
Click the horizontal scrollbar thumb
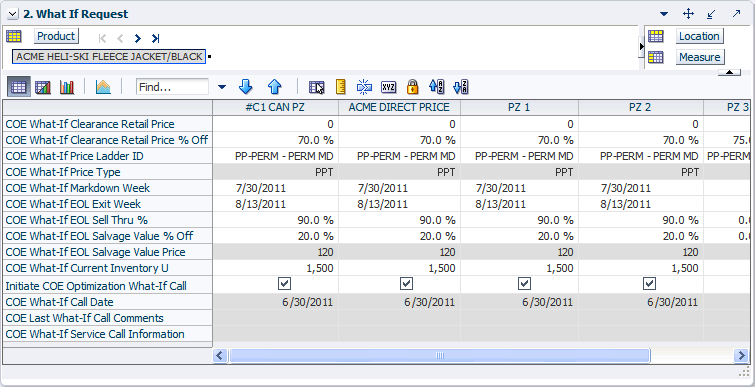point(440,356)
